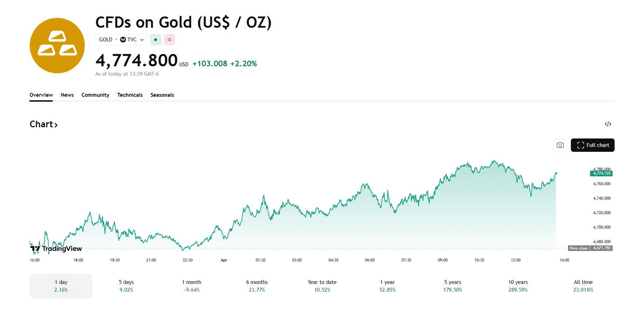Click the camera snapshot icon
Screen dimensions: 644x312
pyautogui.click(x=560, y=145)
